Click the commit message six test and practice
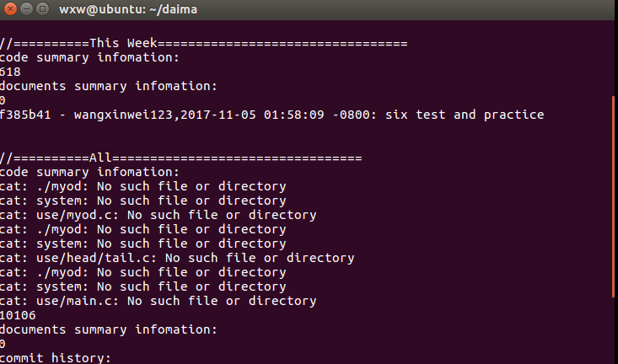The height and width of the screenshot is (364, 618). [465, 115]
